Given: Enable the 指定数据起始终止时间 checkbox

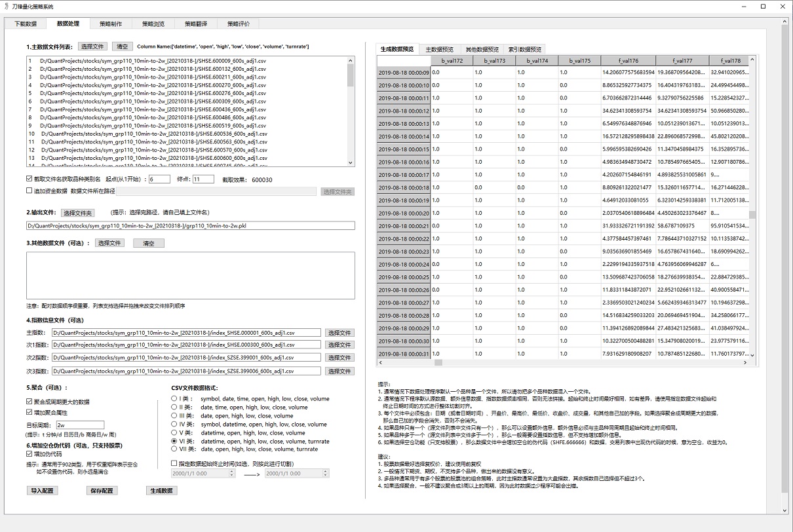Looking at the screenshot, I should 174,463.
